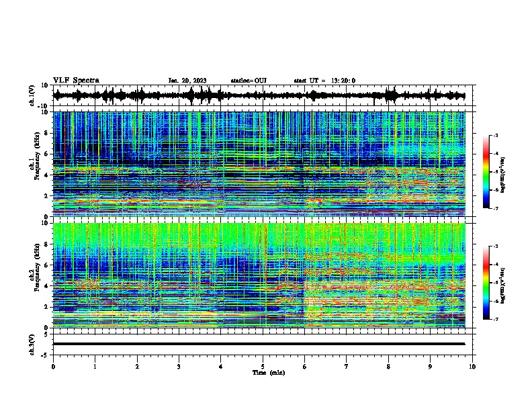Screen dimensions: 532x411
Task: Click the time axis tick label "8"
Action: tap(388, 367)
